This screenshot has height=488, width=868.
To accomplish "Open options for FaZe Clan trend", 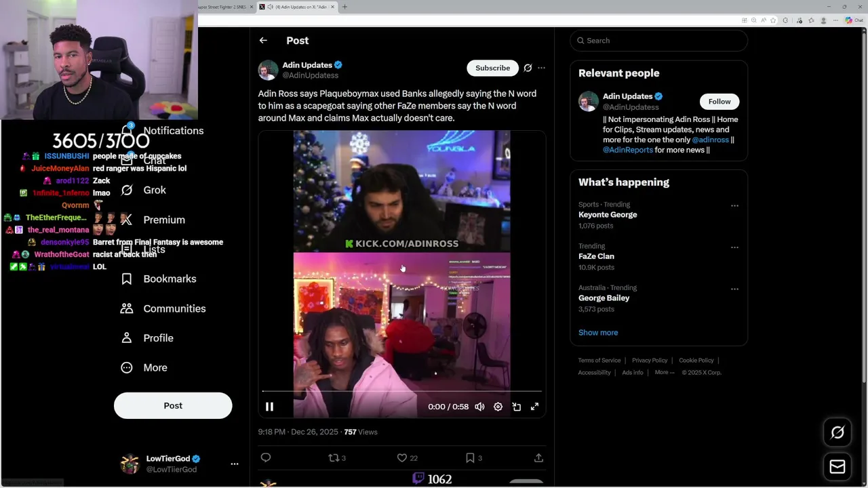I will tap(734, 247).
